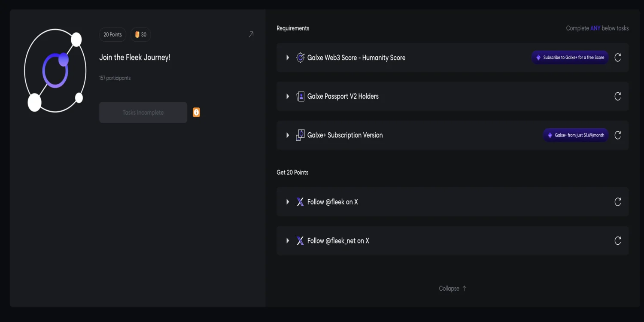Open quest via the top-right arrow icon

click(x=251, y=34)
